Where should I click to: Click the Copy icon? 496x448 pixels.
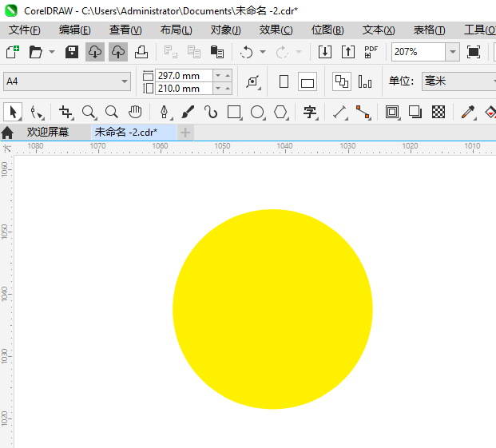click(x=194, y=52)
